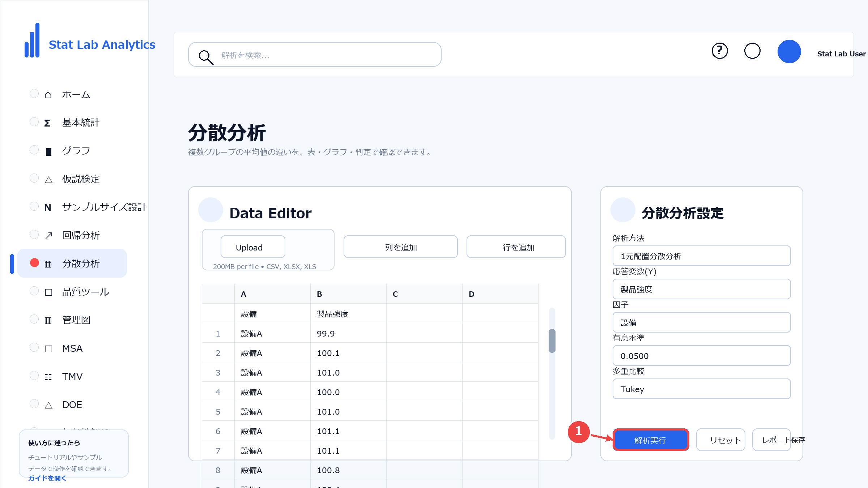Click the 設備 header cell in column A
The height and width of the screenshot is (488, 868).
click(272, 314)
